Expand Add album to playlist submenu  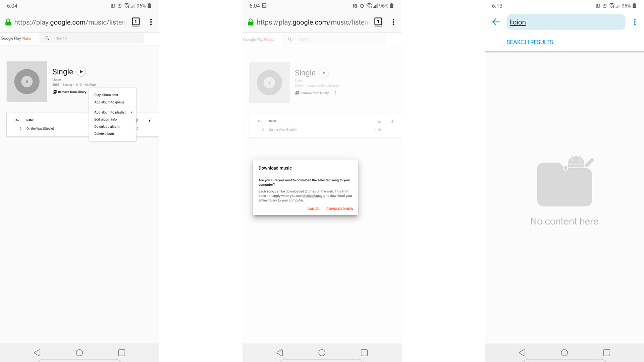(x=112, y=112)
